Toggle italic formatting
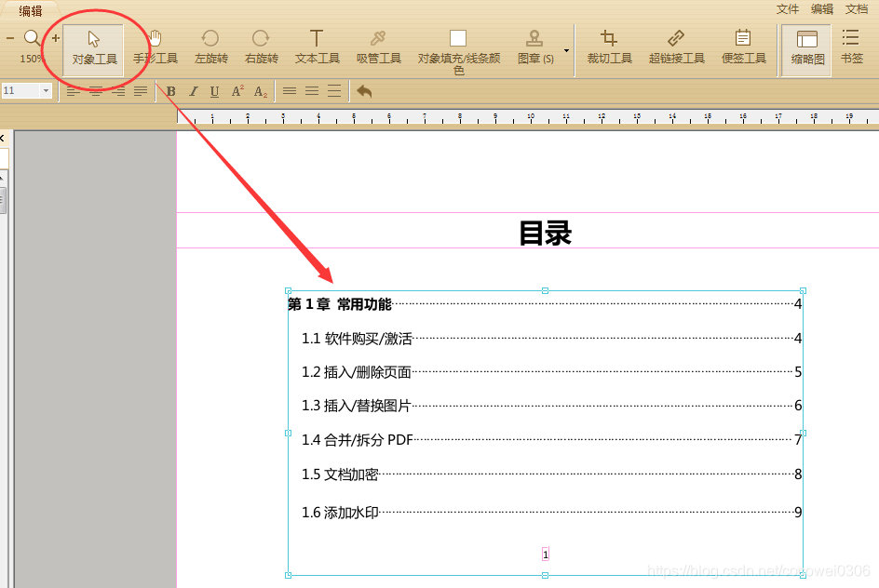The height and width of the screenshot is (588, 879). (193, 90)
